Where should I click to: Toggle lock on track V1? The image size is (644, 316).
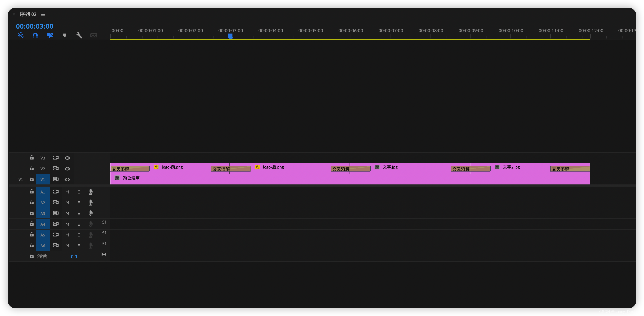(x=32, y=179)
